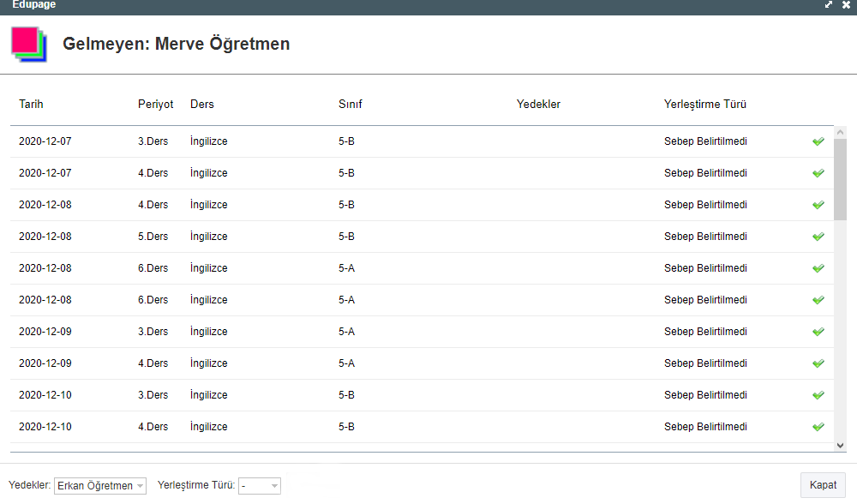Click the Periyot column header

[x=155, y=105]
